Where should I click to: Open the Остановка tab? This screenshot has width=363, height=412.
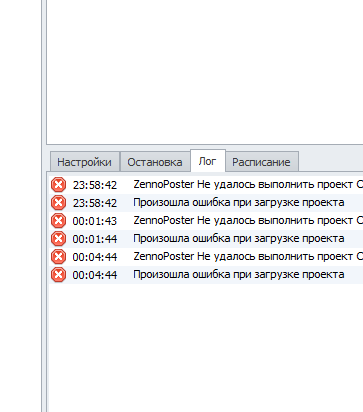tap(155, 162)
